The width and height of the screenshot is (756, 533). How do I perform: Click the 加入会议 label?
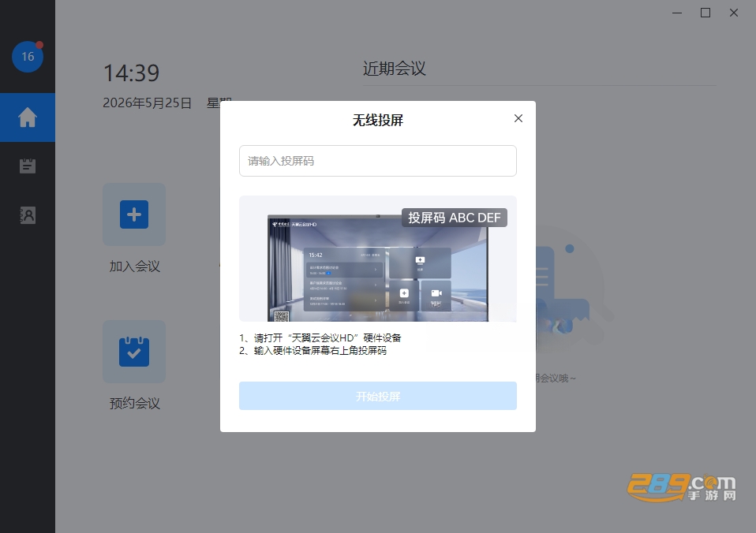[134, 266]
